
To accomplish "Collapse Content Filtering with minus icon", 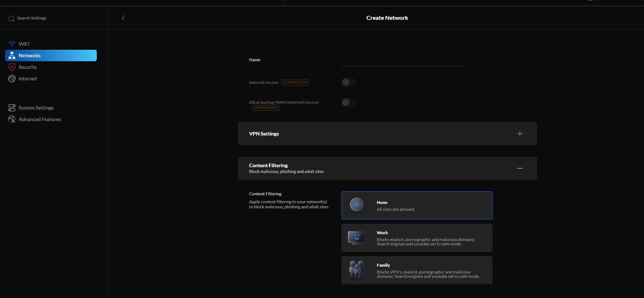I will [x=520, y=168].
